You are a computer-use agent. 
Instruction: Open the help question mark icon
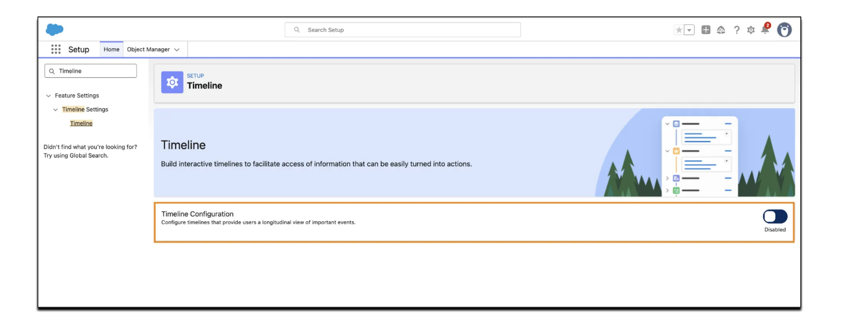click(x=737, y=30)
